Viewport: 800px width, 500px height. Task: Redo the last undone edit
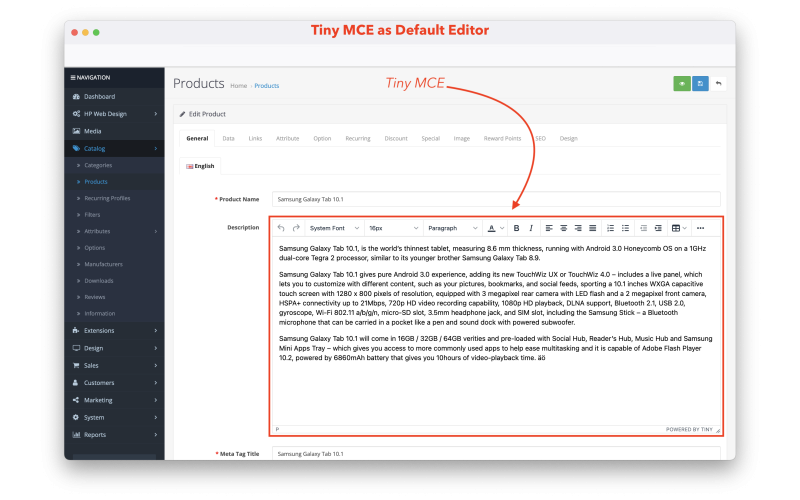click(x=296, y=228)
